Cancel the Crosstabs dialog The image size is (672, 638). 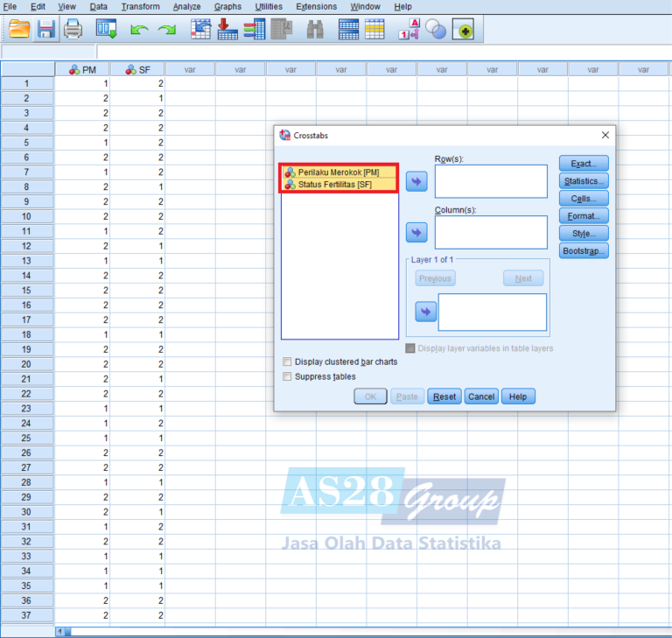481,396
